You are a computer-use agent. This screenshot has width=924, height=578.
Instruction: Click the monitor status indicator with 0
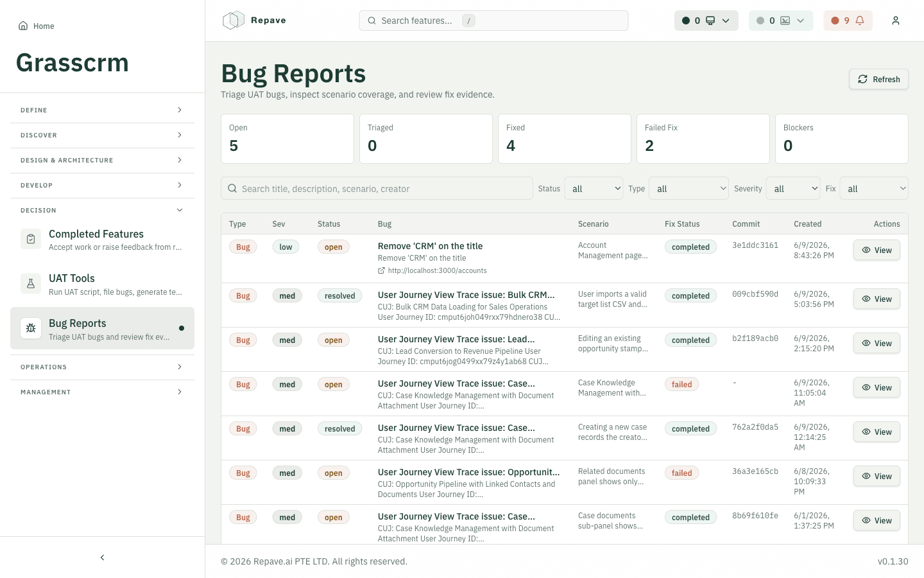tap(706, 21)
